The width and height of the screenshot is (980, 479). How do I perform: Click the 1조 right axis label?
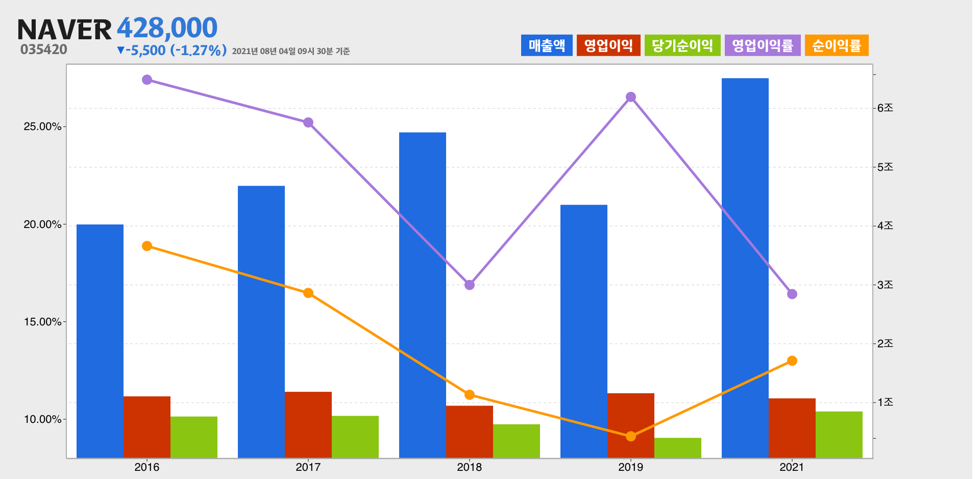coord(886,402)
